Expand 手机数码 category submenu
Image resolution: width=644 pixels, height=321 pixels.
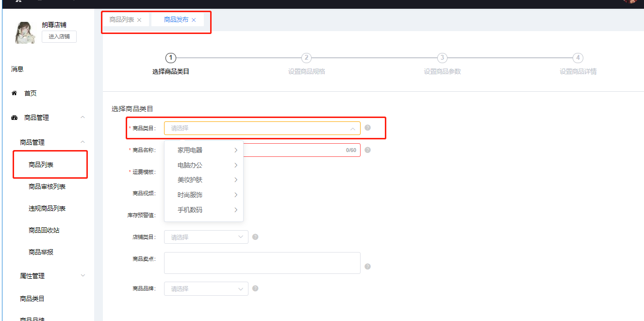tap(204, 210)
